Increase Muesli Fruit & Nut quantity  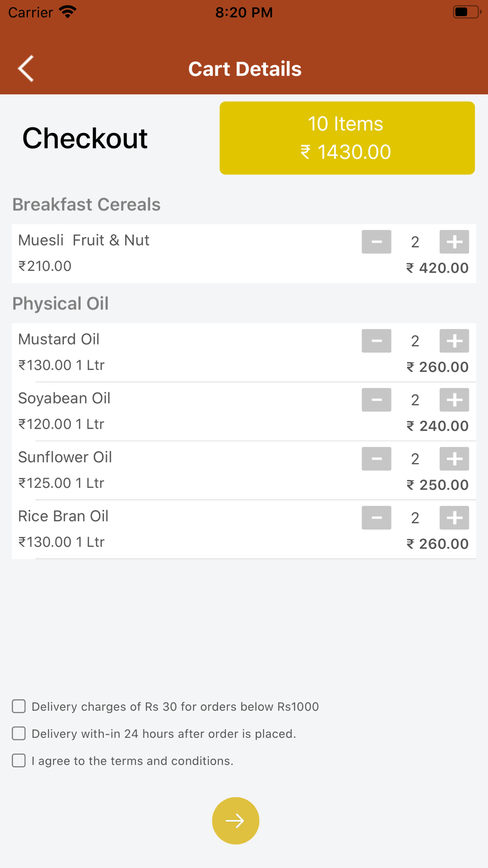[454, 242]
